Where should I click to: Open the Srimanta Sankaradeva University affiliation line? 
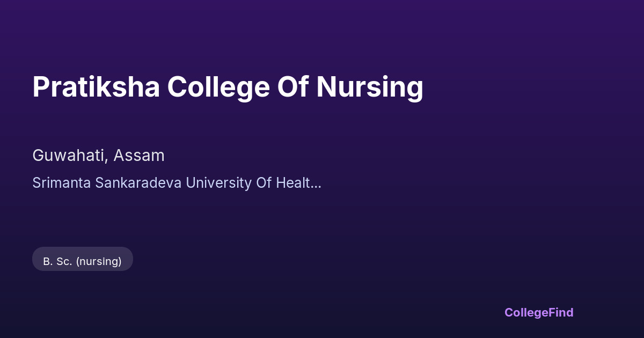[177, 183]
